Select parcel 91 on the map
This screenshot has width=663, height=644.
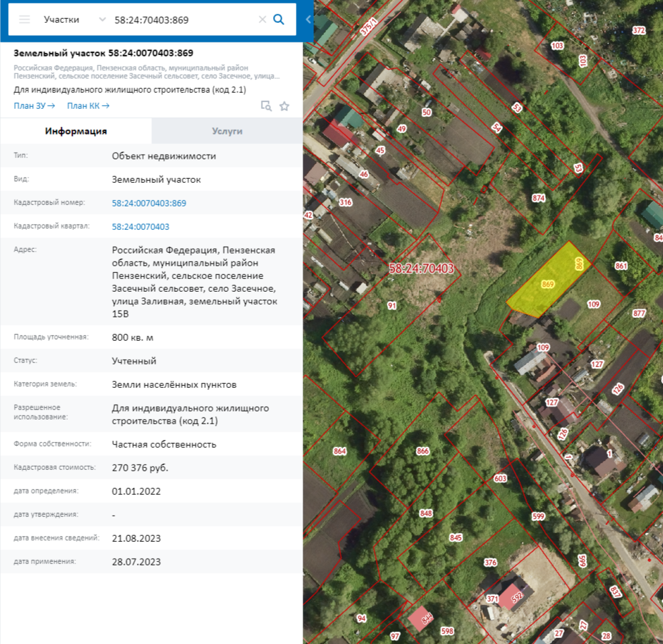pos(392,306)
